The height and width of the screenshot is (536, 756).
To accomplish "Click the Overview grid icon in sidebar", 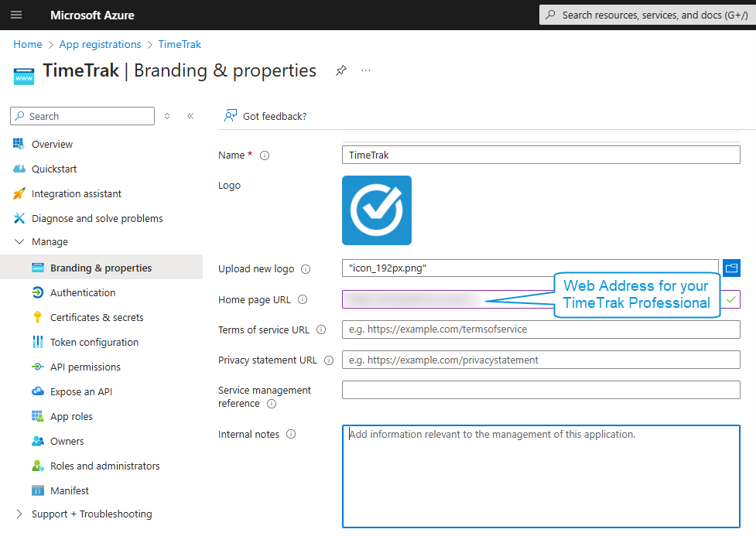I will pyautogui.click(x=19, y=144).
